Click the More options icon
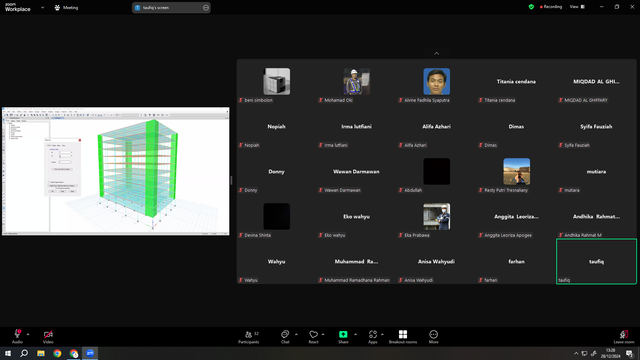This screenshot has height=360, width=640. tap(433, 334)
